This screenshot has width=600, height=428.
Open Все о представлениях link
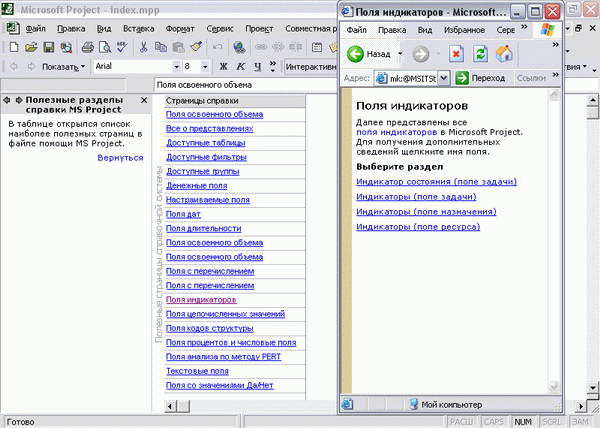pos(209,129)
